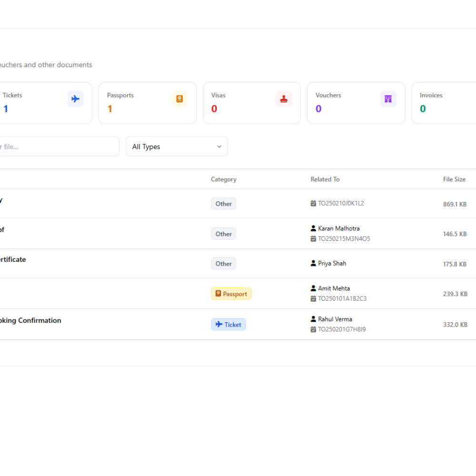Focus the file search input field
The image size is (476, 476).
[59, 146]
